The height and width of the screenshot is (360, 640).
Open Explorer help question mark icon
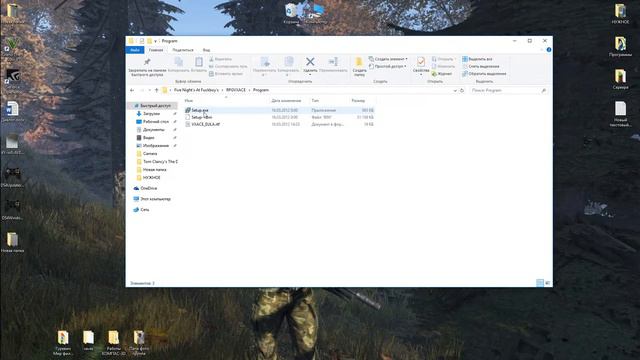tap(549, 50)
